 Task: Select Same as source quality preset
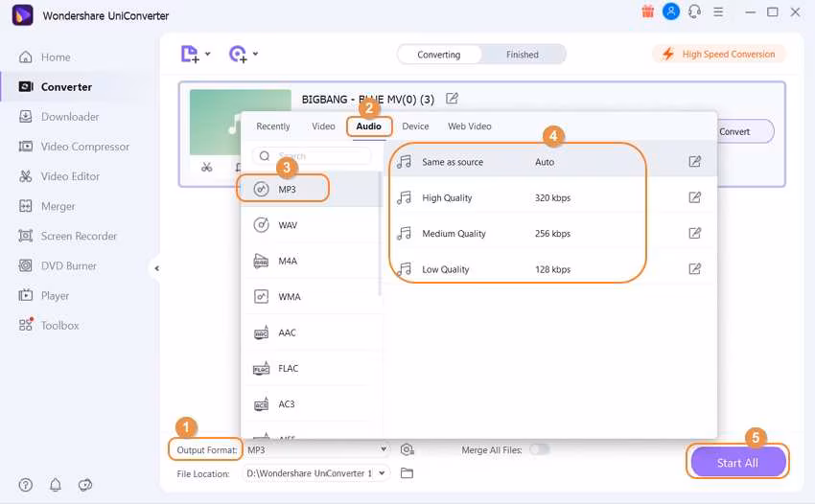(551, 162)
